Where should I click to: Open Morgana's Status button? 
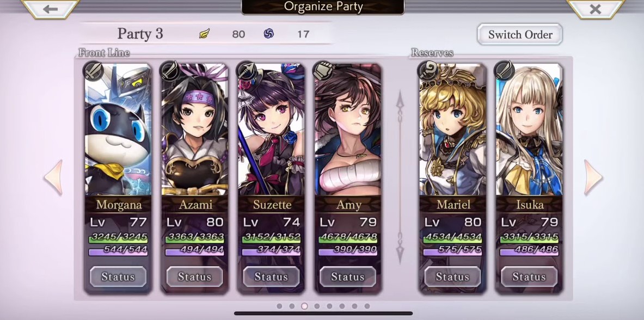click(118, 276)
